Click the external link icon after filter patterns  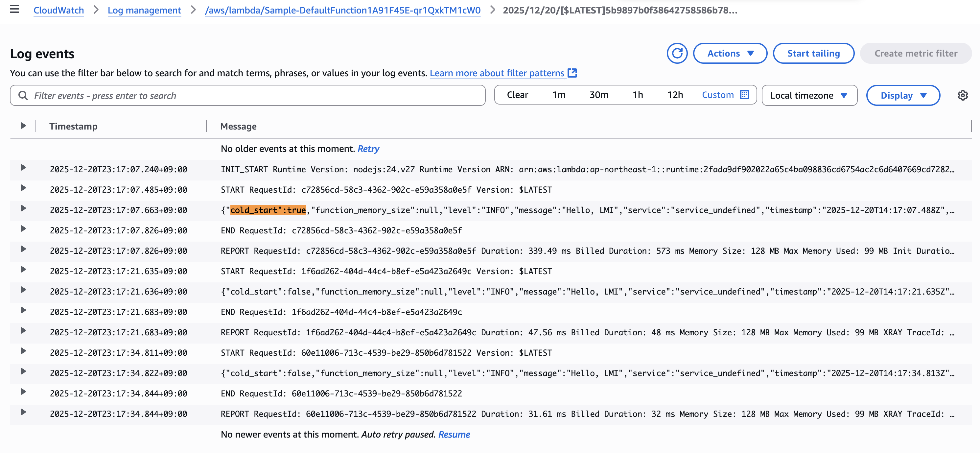[572, 73]
